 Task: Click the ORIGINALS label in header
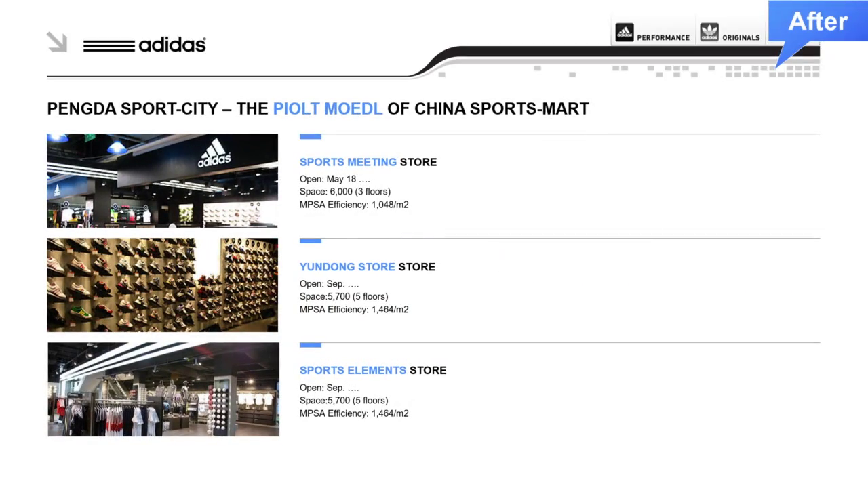741,38
